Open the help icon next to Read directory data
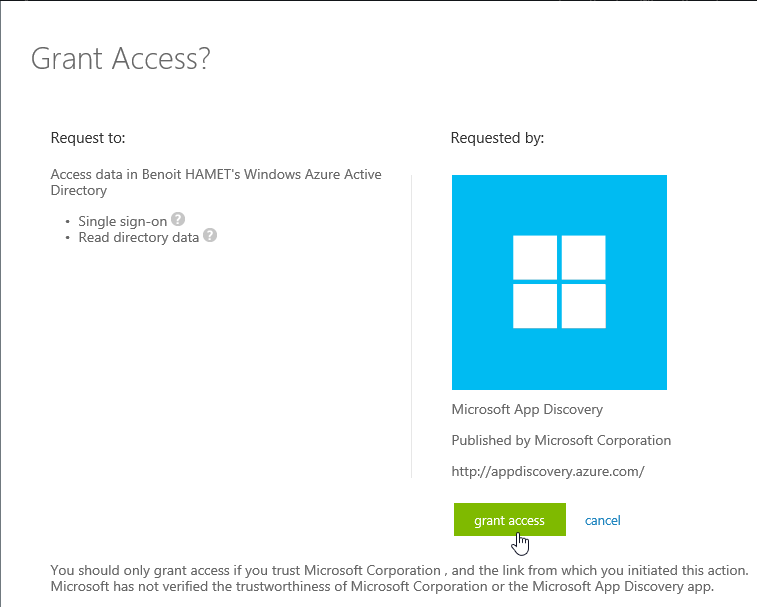 (210, 236)
